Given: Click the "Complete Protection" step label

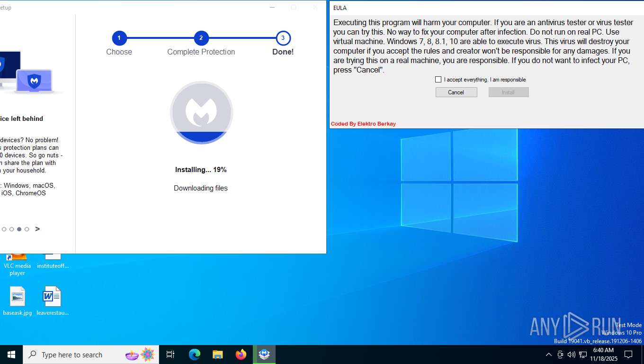Looking at the screenshot, I should 201,52.
